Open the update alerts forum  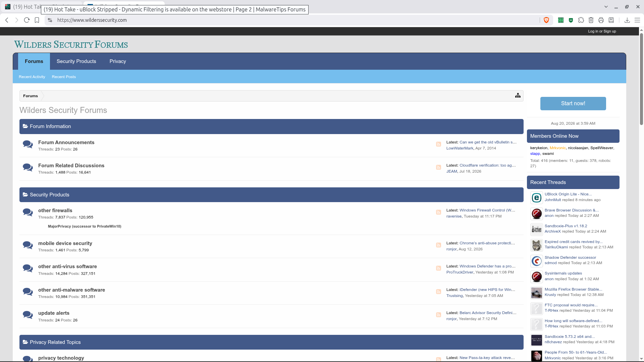[x=54, y=313]
